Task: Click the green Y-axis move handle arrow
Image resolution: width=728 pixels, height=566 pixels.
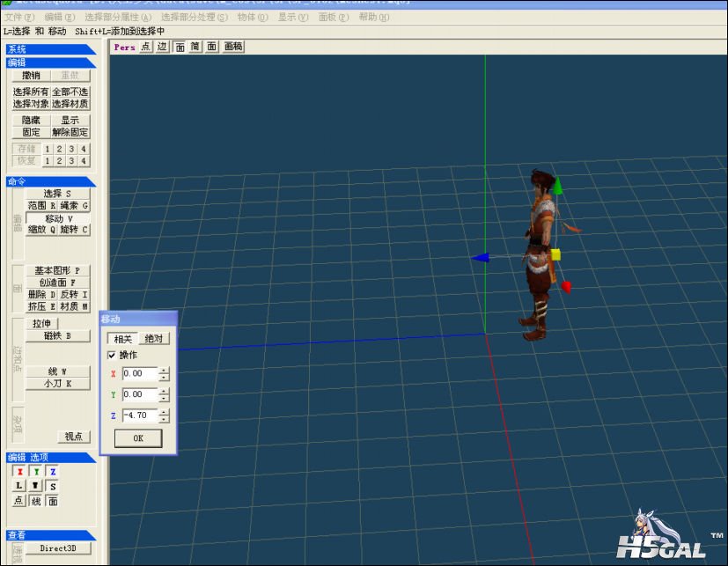Action: pyautogui.click(x=557, y=186)
